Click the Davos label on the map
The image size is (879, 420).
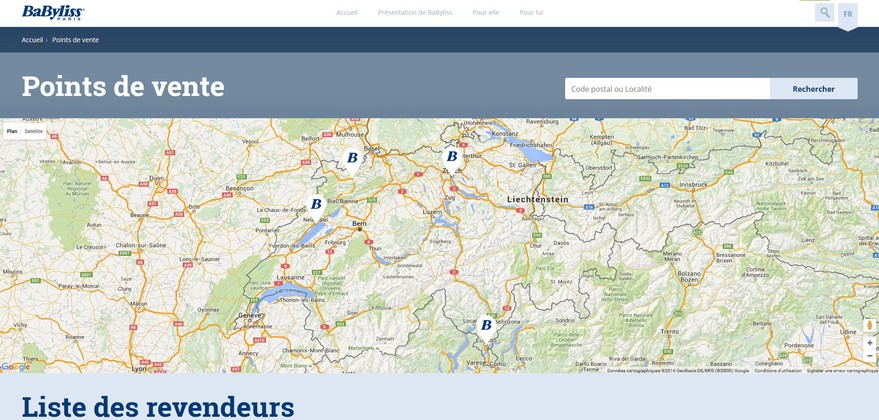point(560,243)
